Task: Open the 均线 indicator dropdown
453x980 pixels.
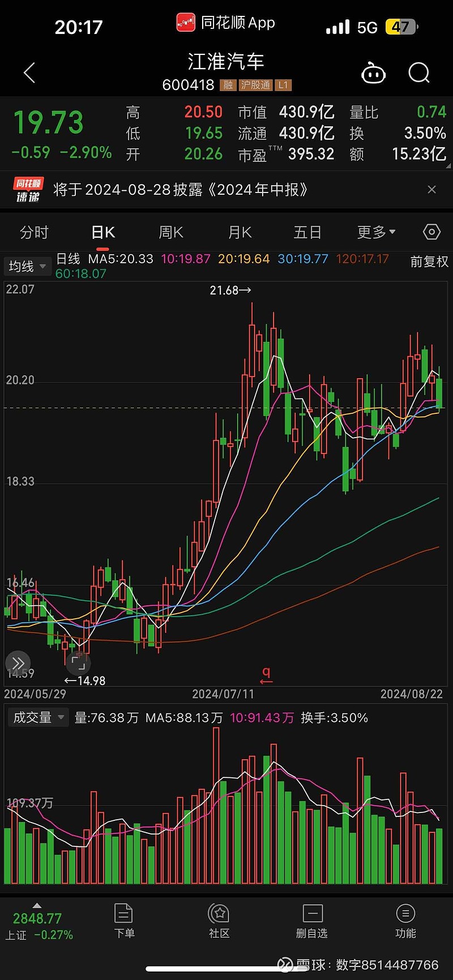Action: [x=27, y=266]
